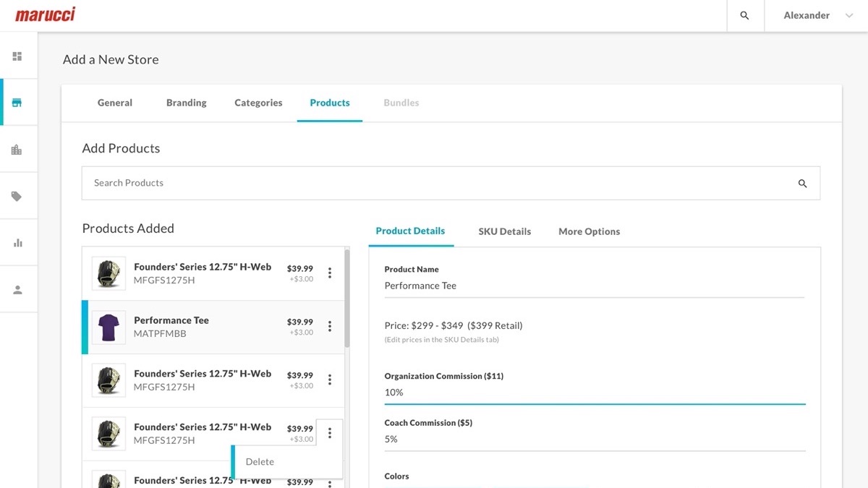Open three-dot menu for Performance Tee

330,326
